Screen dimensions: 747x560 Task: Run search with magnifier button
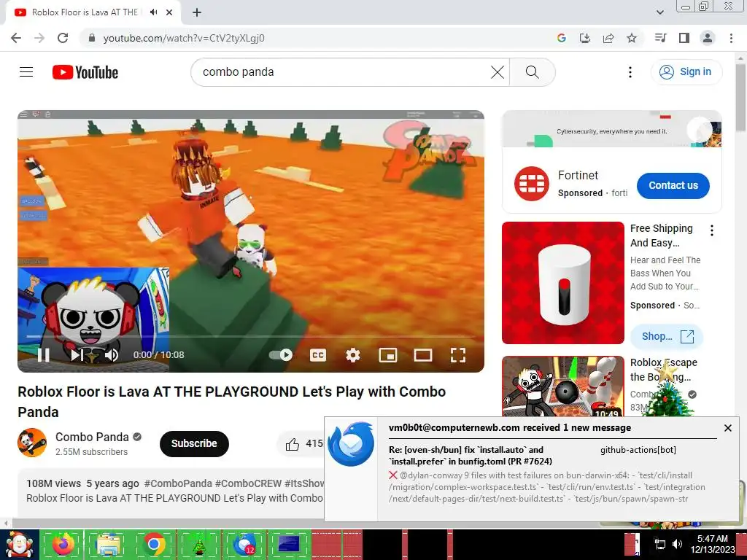tap(532, 72)
